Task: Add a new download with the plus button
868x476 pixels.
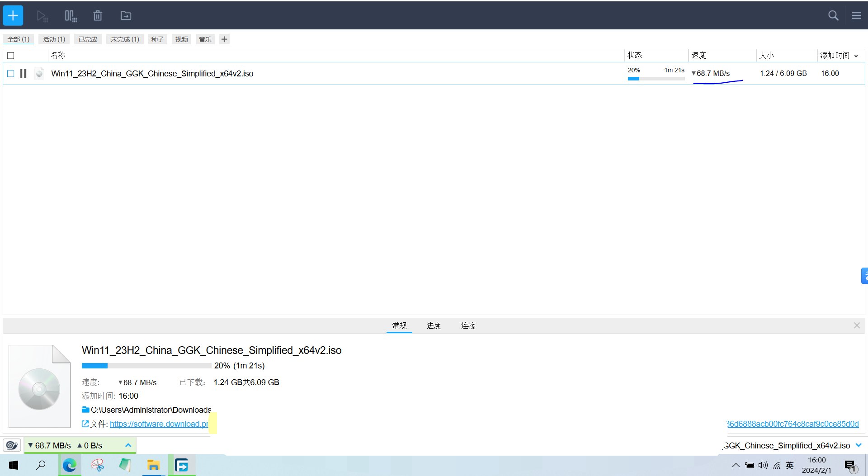Action: 13,16
